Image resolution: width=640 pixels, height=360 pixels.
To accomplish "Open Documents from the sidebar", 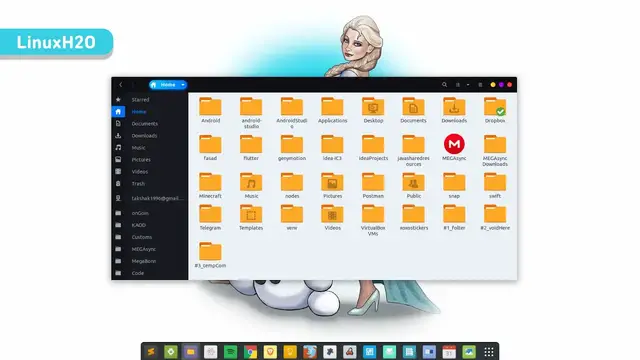I will [x=149, y=124].
